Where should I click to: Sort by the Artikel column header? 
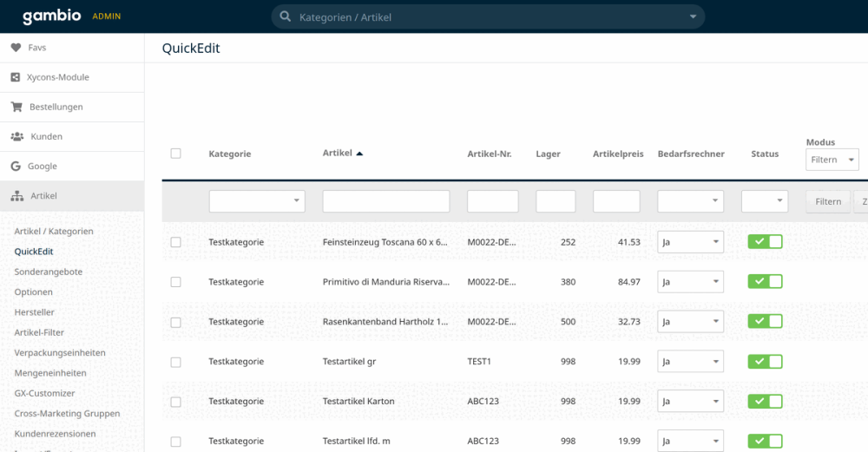(337, 153)
